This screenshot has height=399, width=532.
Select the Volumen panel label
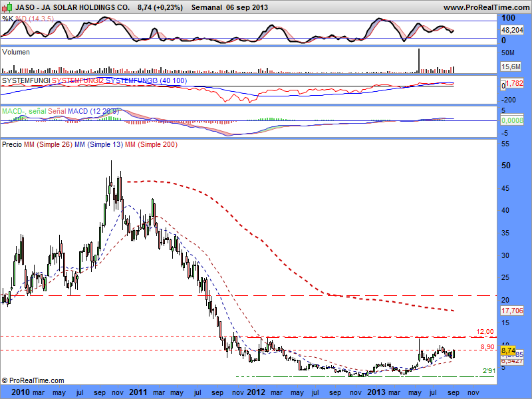[16, 52]
